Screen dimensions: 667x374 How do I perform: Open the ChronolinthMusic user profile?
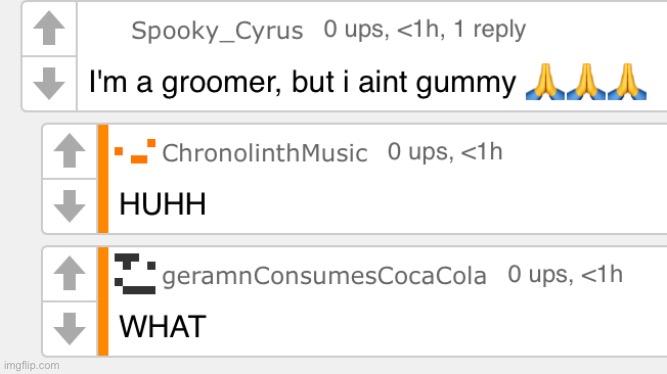click(x=265, y=153)
